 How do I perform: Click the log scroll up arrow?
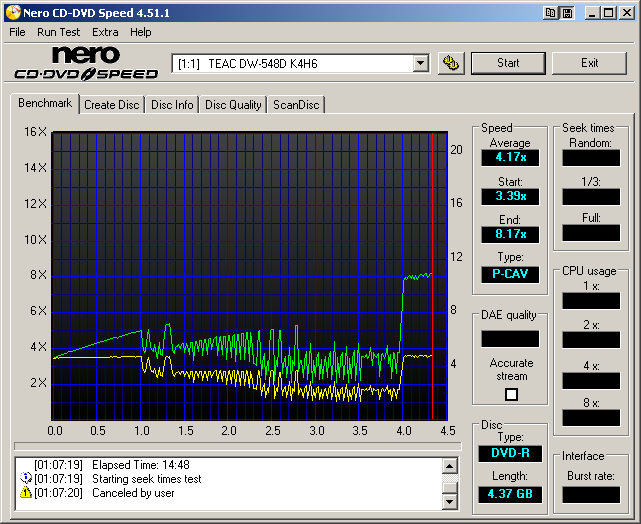(449, 466)
